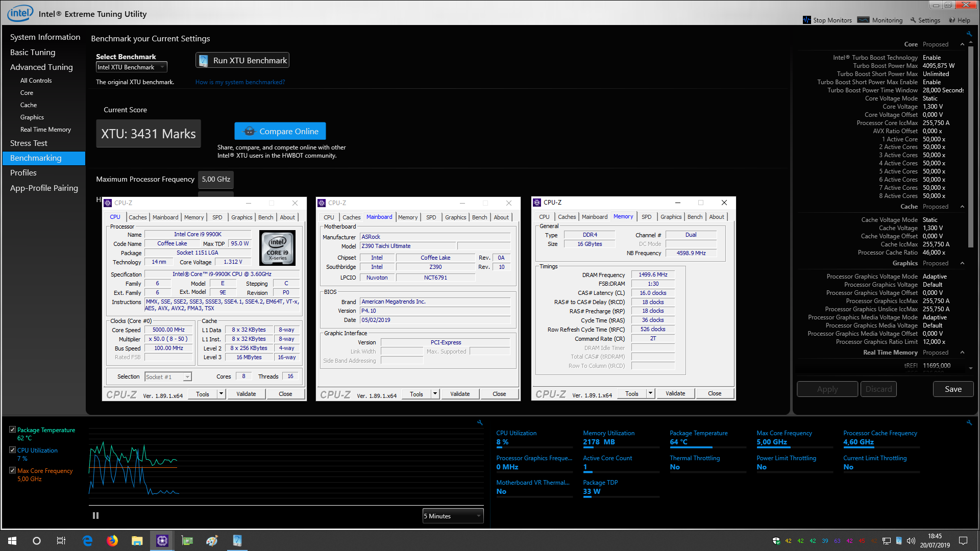The image size is (980, 551).
Task: Toggle Max Core Frequency monitor checkbox
Action: (x=13, y=470)
